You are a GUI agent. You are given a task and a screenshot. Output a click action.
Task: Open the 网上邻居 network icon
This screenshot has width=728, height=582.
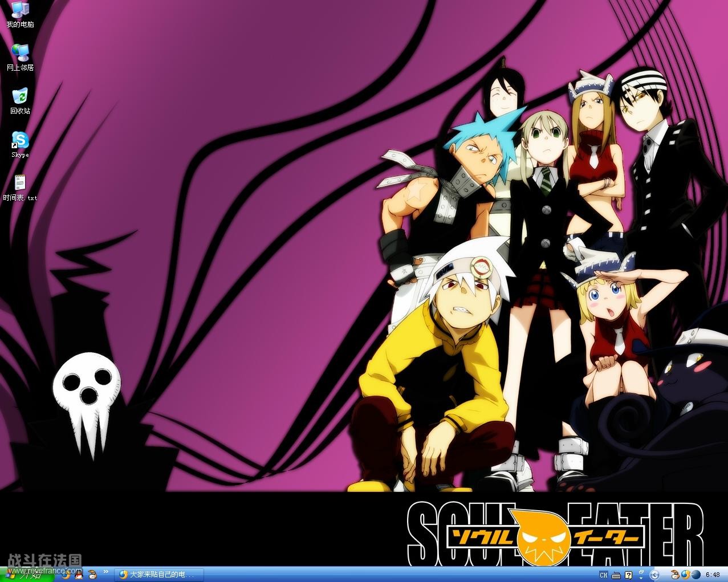pyautogui.click(x=20, y=58)
